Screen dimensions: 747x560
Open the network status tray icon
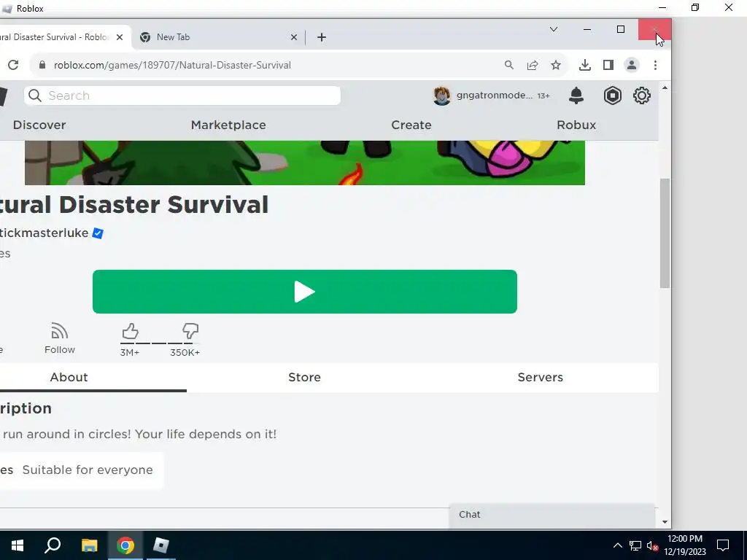[635, 545]
